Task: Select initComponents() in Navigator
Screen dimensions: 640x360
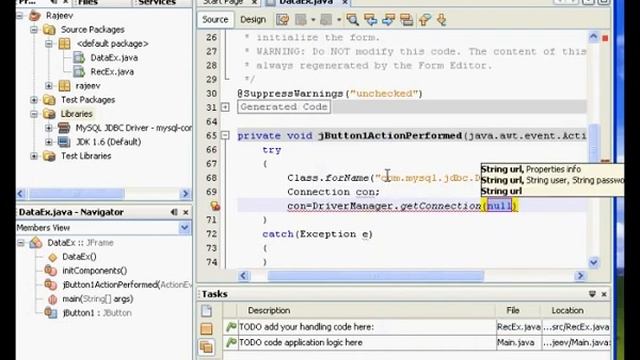Action: click(x=94, y=271)
